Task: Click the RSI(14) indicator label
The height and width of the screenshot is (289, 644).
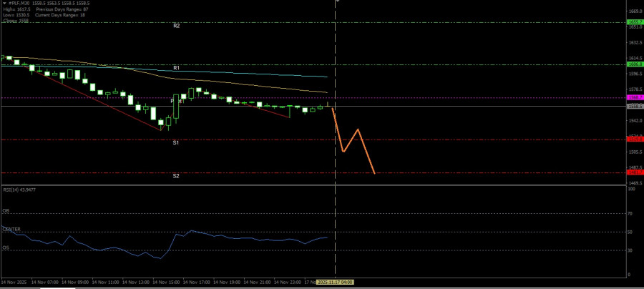Action: pos(18,190)
